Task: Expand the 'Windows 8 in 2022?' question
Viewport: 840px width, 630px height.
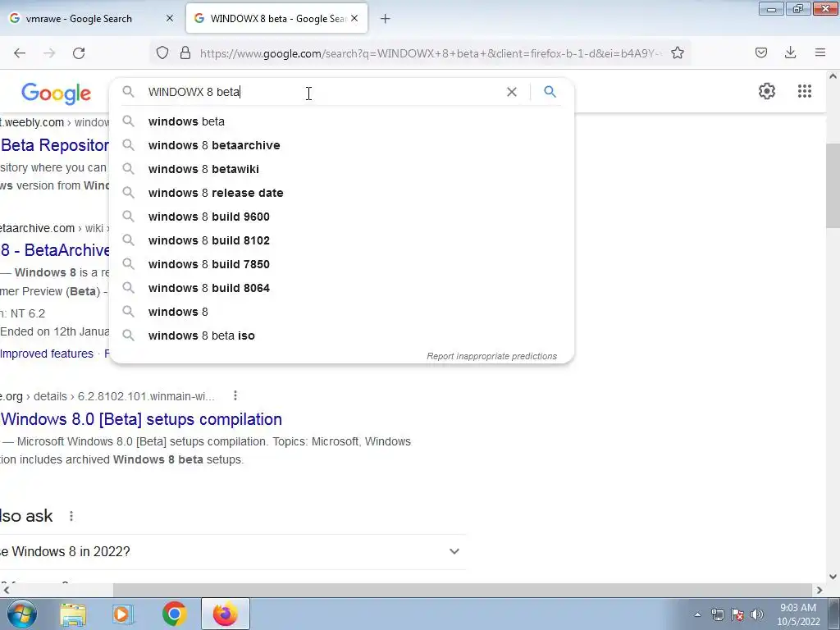Action: 454,551
